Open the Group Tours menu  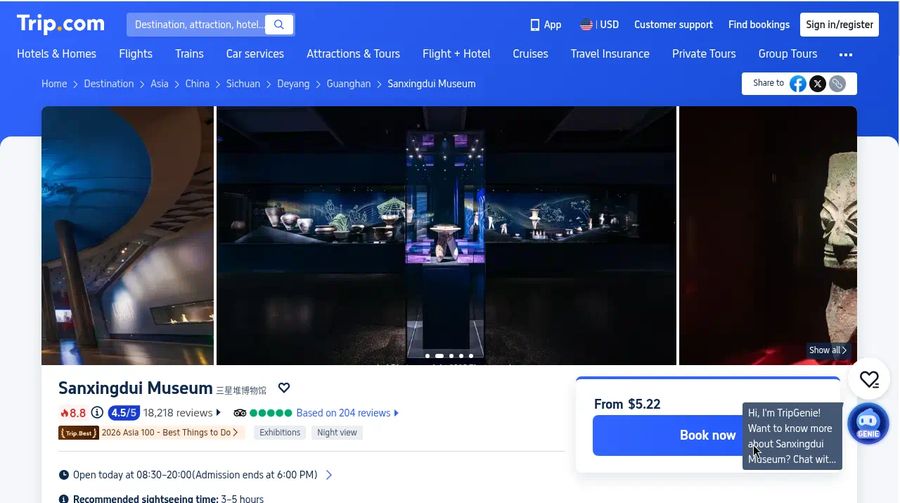[788, 54]
